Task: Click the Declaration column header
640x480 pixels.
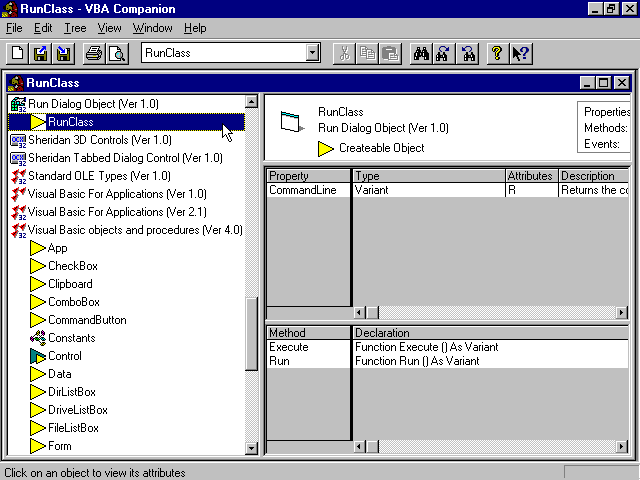Action: [382, 333]
